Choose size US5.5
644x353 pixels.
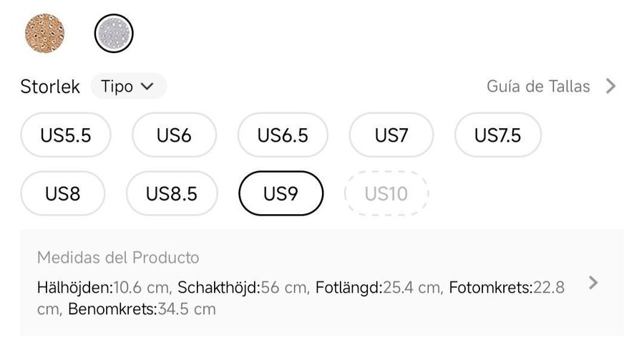66,135
